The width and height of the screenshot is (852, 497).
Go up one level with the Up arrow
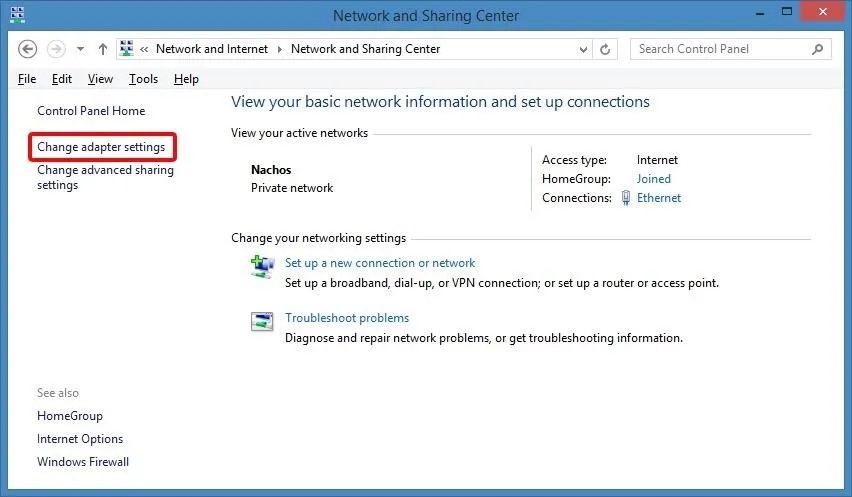[103, 49]
